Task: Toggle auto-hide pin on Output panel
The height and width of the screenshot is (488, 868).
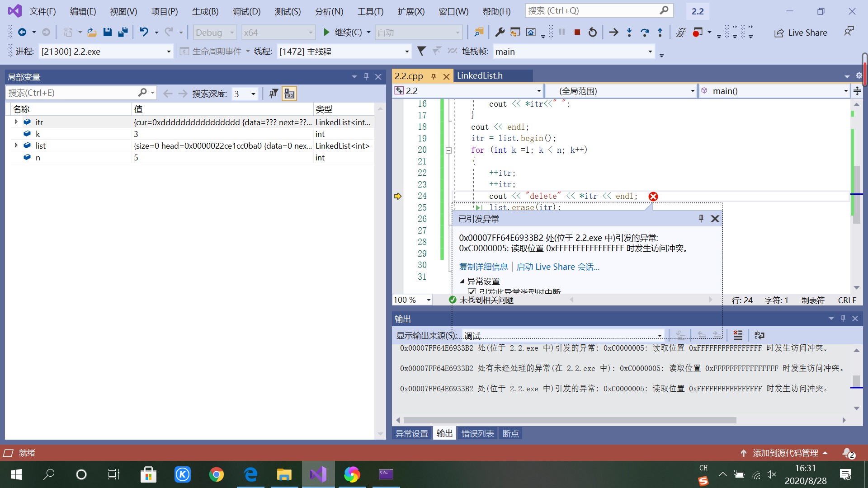Action: tap(843, 319)
